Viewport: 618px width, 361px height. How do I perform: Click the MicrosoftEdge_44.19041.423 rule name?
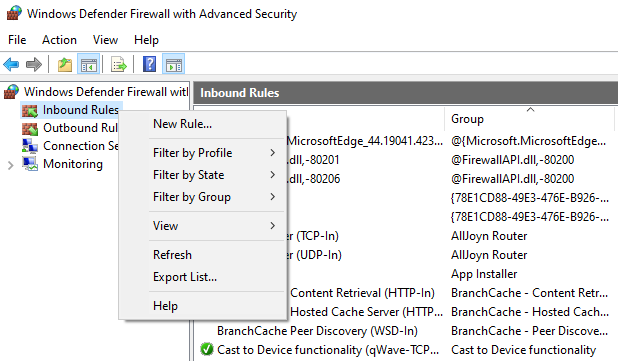[x=365, y=141]
